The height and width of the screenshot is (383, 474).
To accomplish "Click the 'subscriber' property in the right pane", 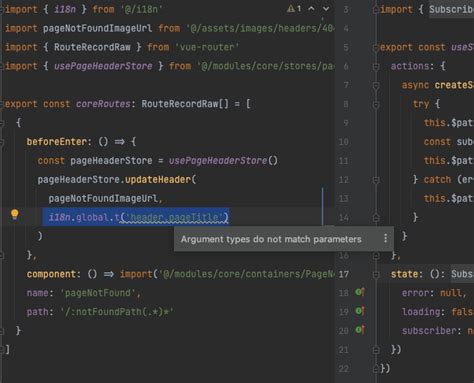I will click(x=429, y=331).
